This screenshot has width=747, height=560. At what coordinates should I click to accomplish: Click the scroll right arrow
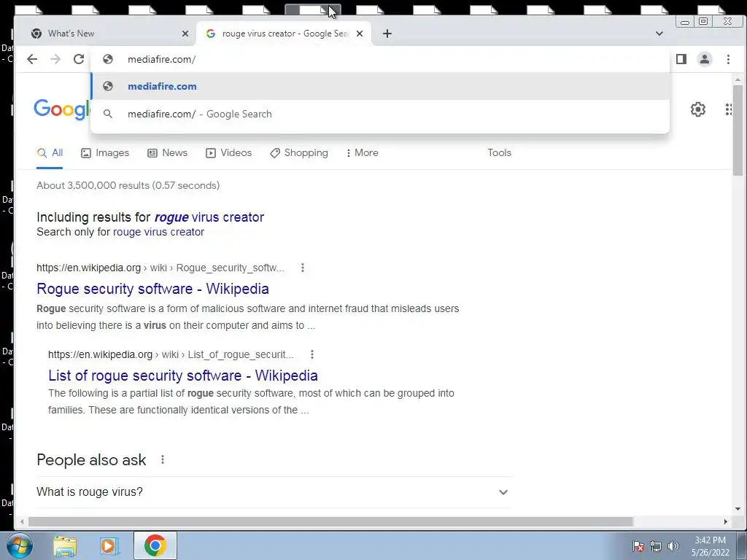tap(726, 522)
